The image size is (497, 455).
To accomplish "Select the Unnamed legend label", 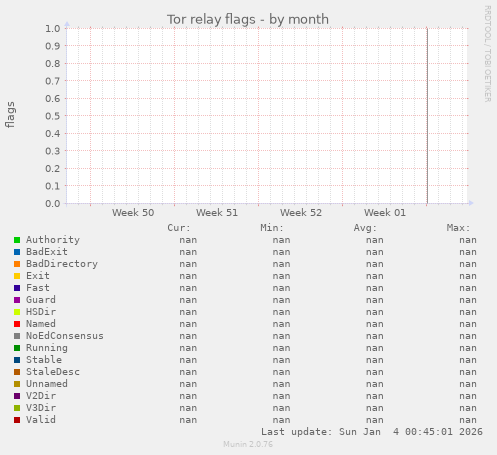I will click(x=47, y=384).
